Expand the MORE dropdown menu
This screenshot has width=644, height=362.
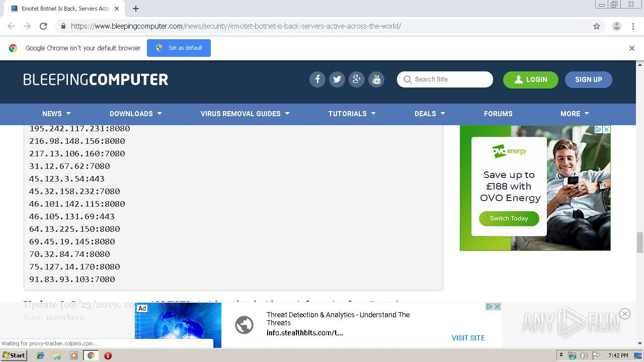(575, 114)
